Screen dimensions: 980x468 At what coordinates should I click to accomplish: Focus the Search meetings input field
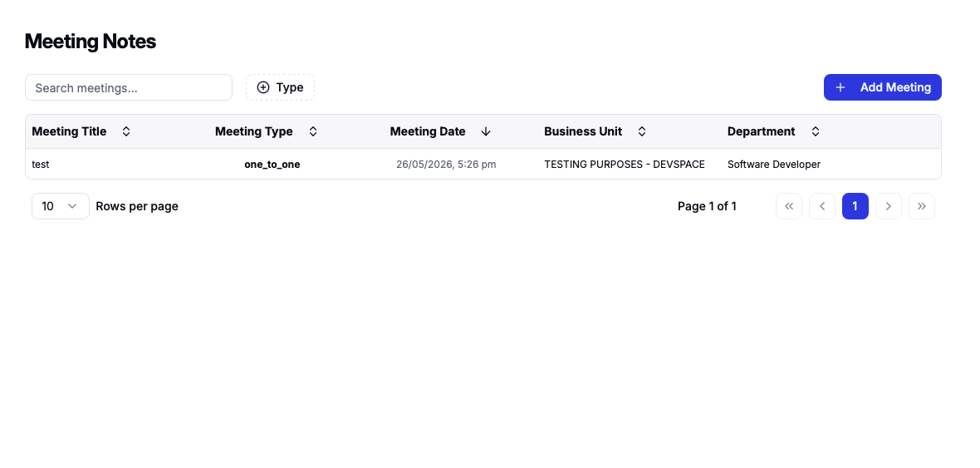[129, 87]
